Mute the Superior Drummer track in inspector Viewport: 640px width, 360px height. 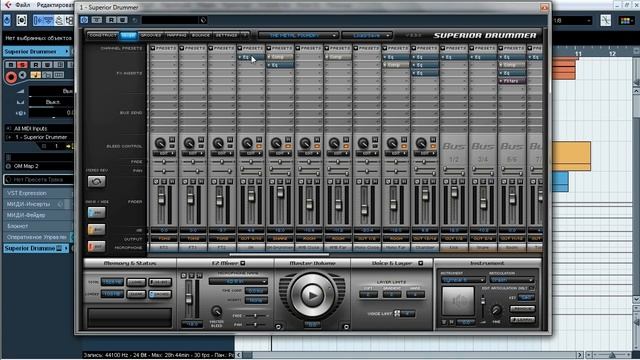pyautogui.click(x=11, y=65)
